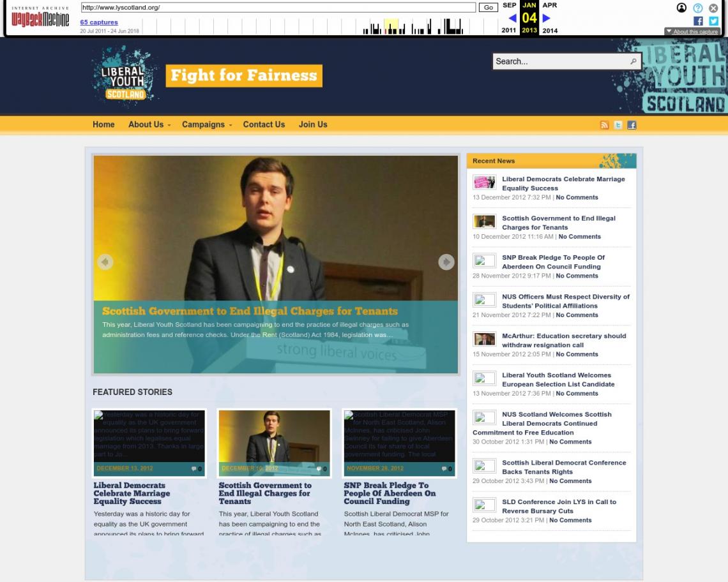Share capture on Facebook from Wayback toolbar

[x=698, y=21]
